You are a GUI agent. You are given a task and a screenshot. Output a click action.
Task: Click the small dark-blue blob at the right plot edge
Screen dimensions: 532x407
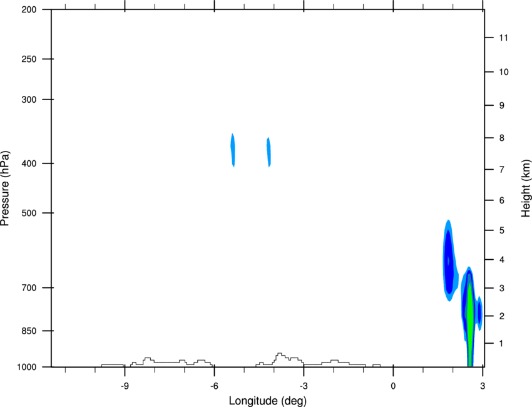click(x=480, y=312)
